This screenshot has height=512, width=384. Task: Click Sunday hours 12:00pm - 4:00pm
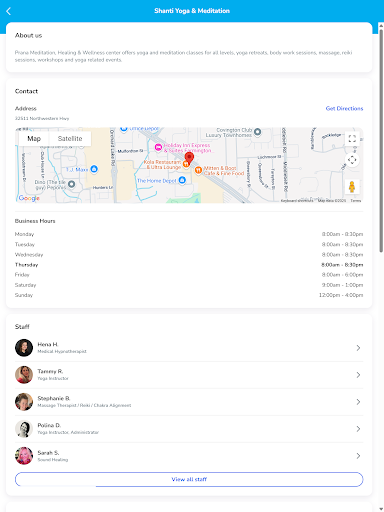click(x=341, y=295)
